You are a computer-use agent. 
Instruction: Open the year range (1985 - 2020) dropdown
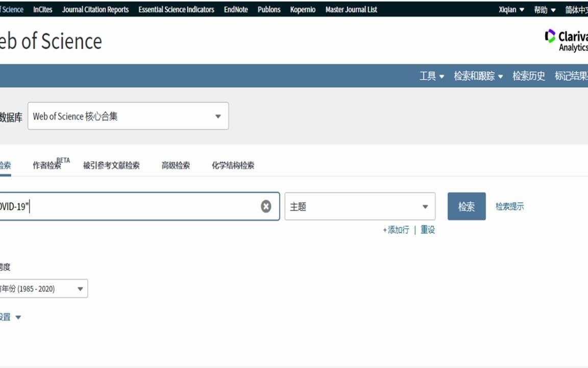tap(43, 288)
